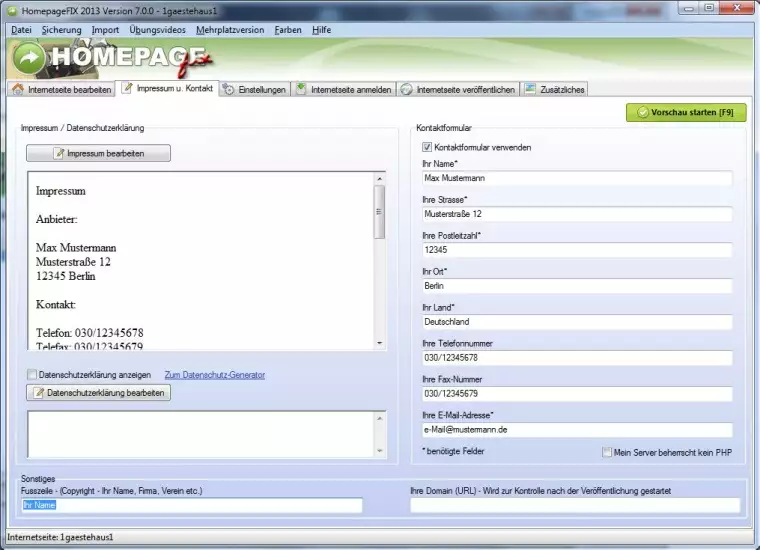Click the Ihr Ort field showing Berlin
The image size is (760, 550).
(x=577, y=286)
